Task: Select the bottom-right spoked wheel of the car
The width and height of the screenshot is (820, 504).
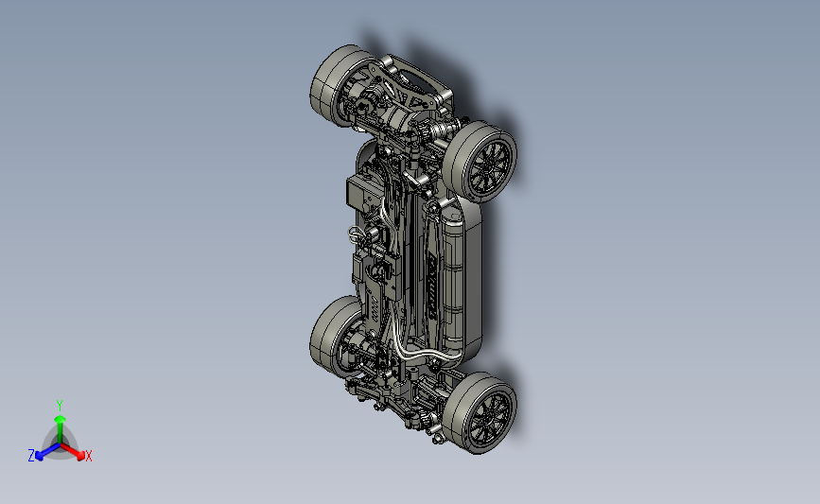Action: 480,412
